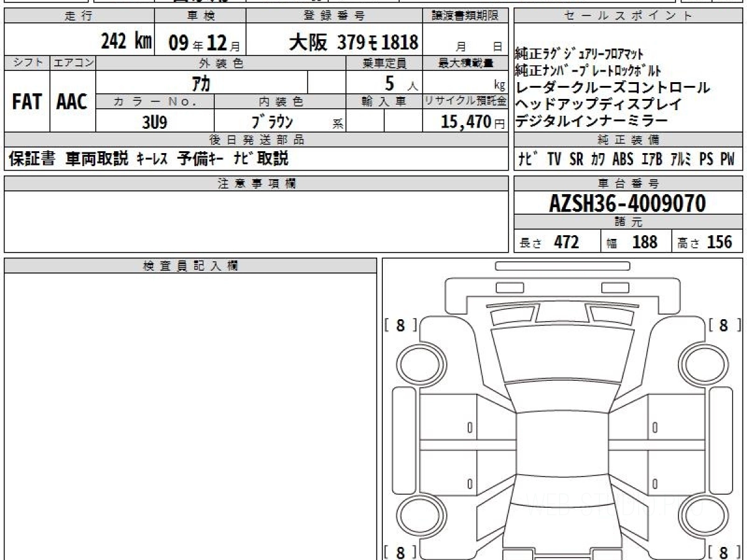
Task: Click the 走行 column header
Action: [x=79, y=16]
